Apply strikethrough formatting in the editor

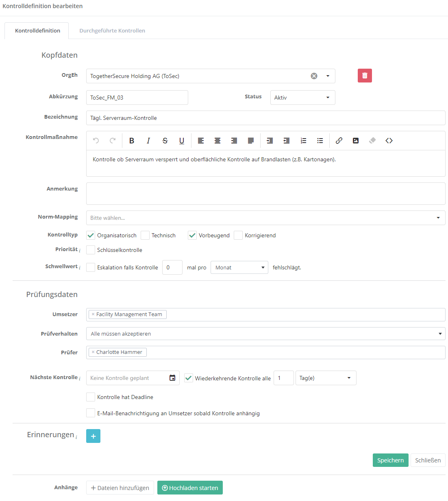tap(165, 141)
